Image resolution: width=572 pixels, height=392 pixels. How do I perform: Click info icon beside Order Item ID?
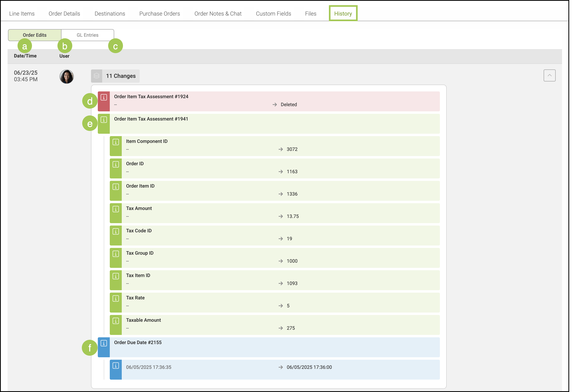[116, 187]
